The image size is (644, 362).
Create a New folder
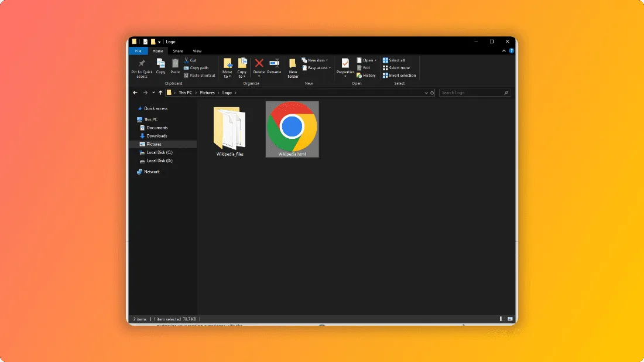tap(293, 68)
